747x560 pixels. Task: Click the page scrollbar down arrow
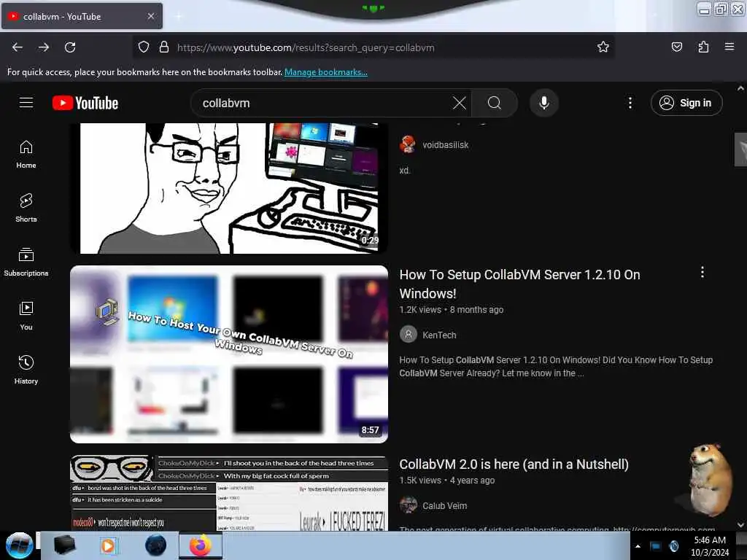click(740, 525)
